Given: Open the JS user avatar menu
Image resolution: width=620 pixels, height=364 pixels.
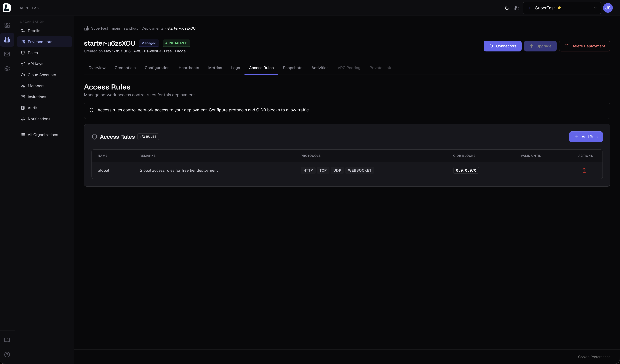Looking at the screenshot, I should (608, 8).
